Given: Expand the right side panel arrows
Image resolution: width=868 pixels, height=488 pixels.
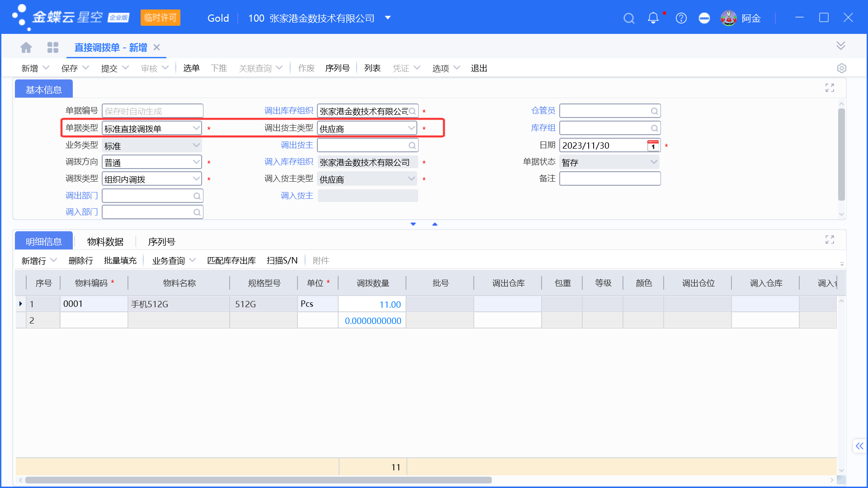Looking at the screenshot, I should pyautogui.click(x=859, y=446).
